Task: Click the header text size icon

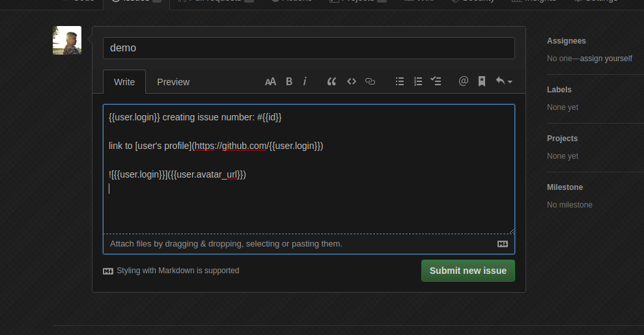Action: (270, 81)
